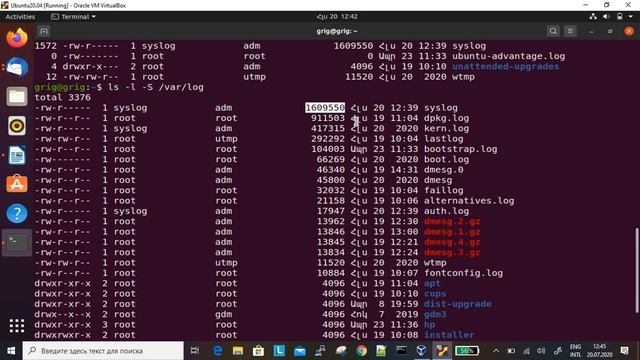Open Windows Task View
This screenshot has width=640, height=360.
(195, 351)
